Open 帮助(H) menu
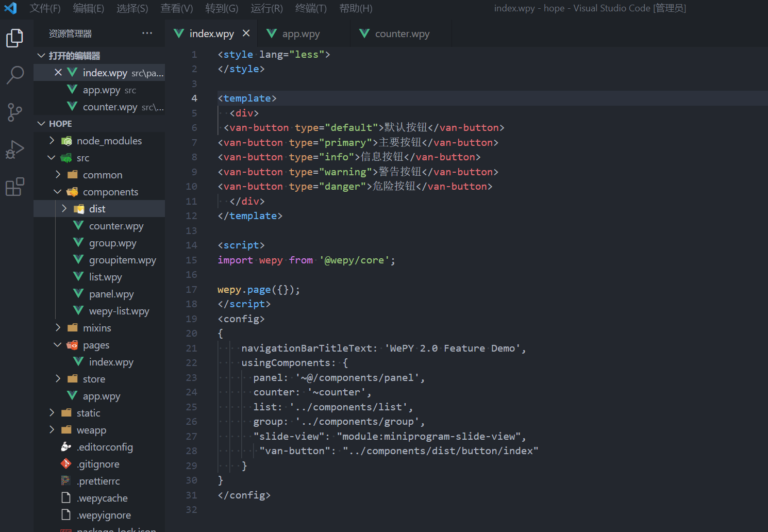The width and height of the screenshot is (768, 532). (356, 8)
